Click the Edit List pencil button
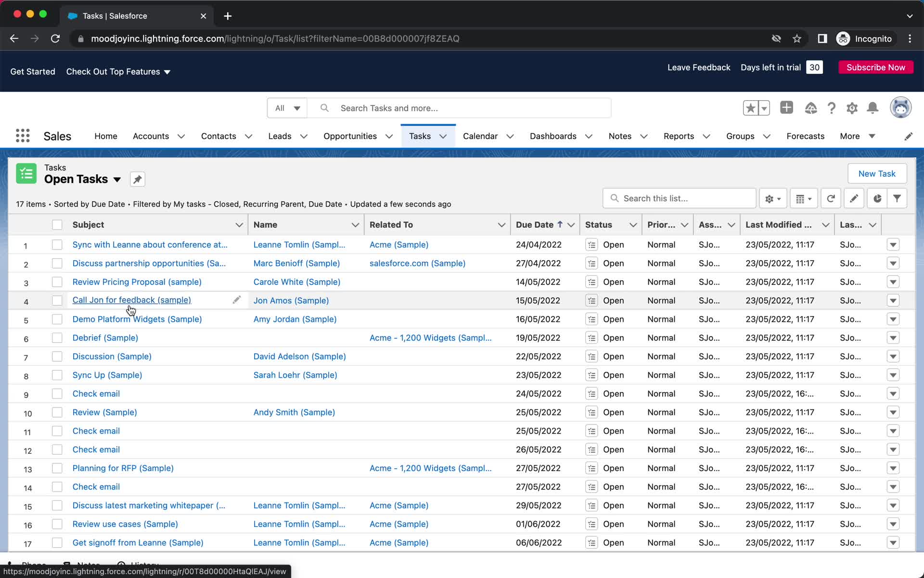 tap(854, 198)
